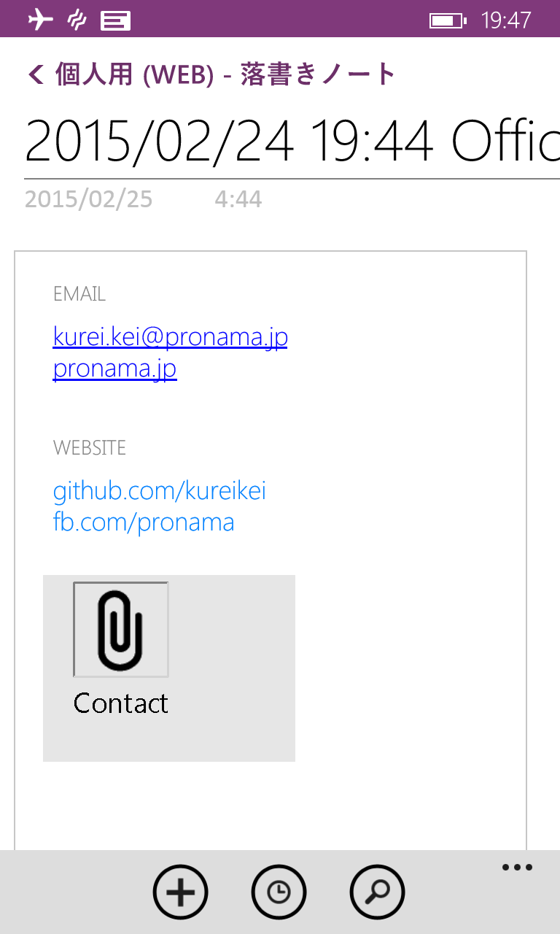Screen dimensions: 560x934
Task: Open the fb.com/pronama link
Action: (x=144, y=522)
